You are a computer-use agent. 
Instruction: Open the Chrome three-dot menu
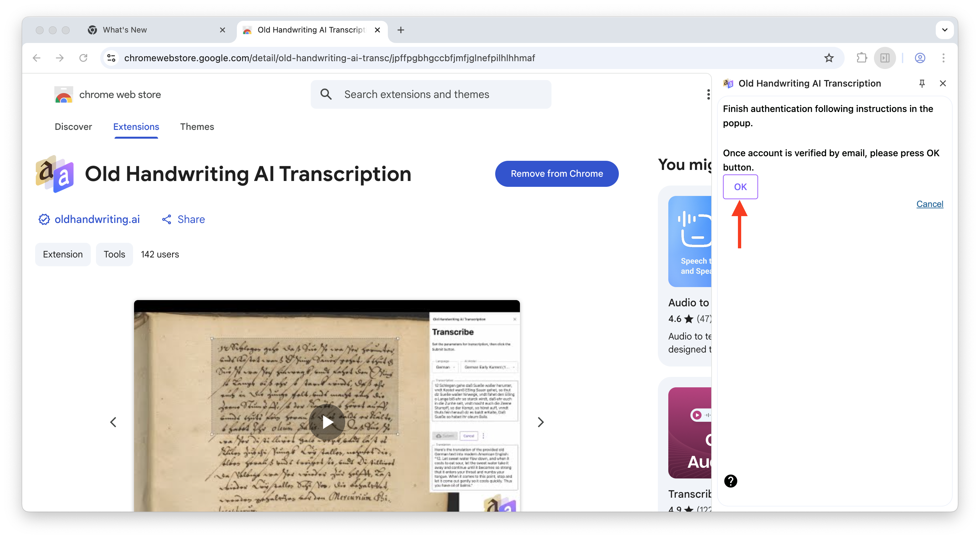943,58
